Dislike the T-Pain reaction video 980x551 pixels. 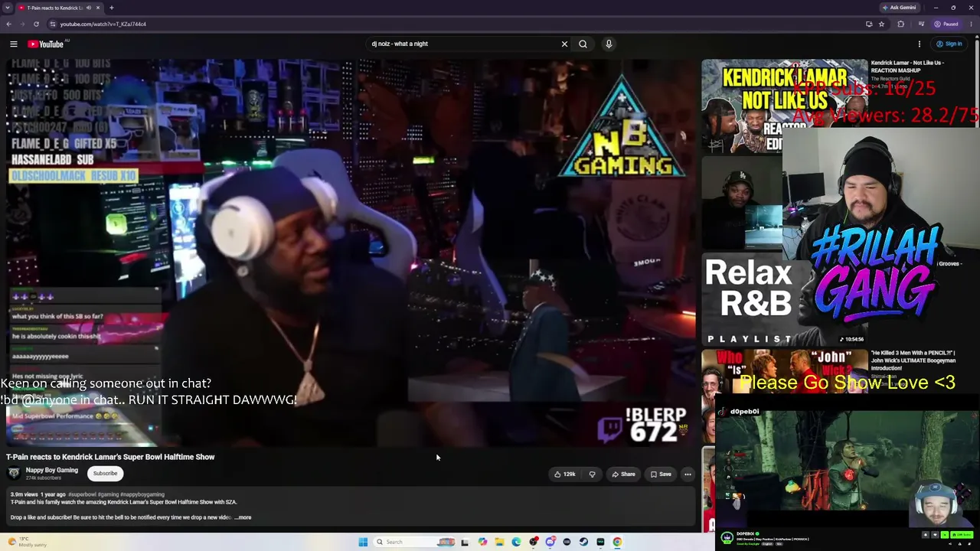tap(592, 474)
